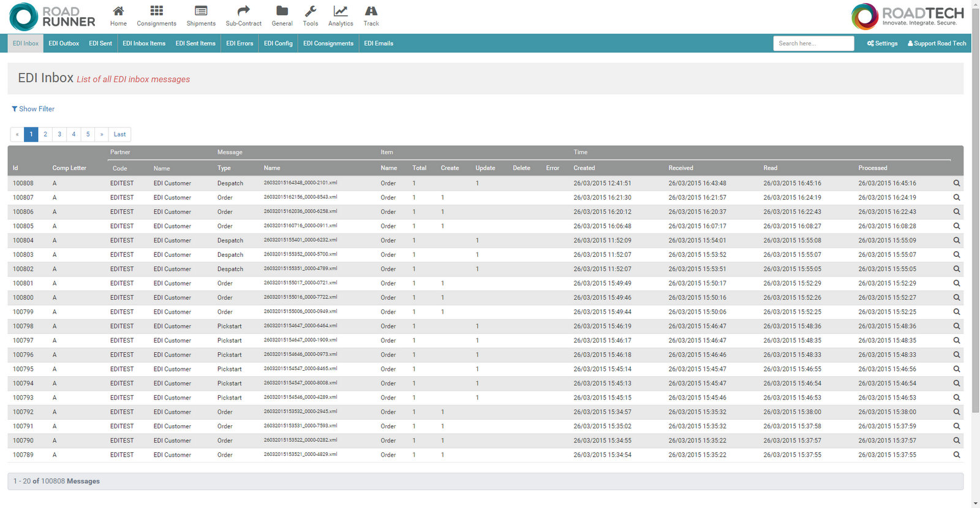View details of message 100802 magnifier
Image resolution: width=980 pixels, height=508 pixels.
[956, 269]
